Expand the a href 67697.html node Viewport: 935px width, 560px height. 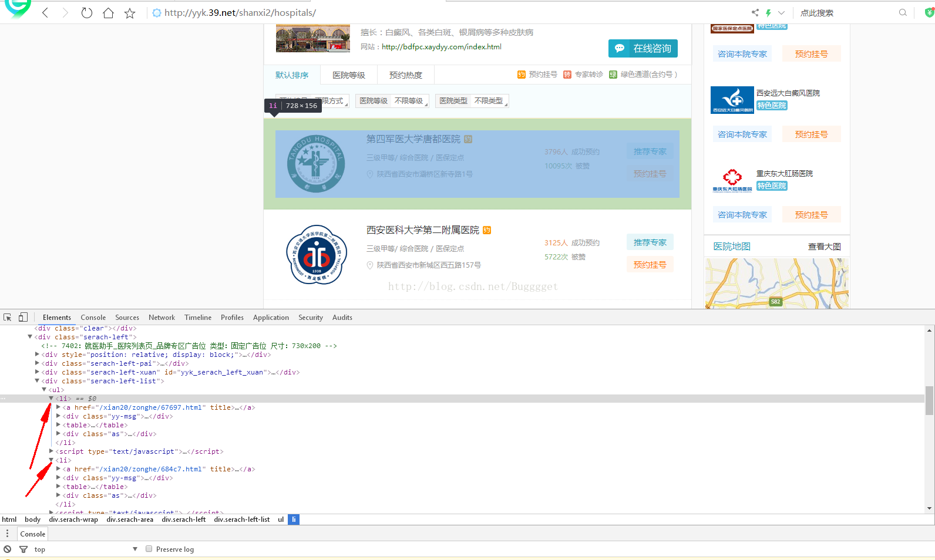click(x=58, y=407)
